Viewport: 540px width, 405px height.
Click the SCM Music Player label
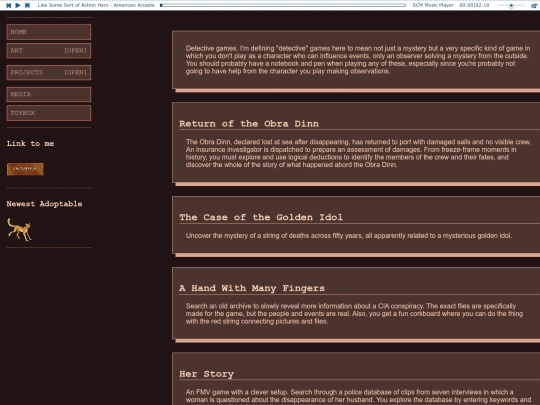[433, 5]
